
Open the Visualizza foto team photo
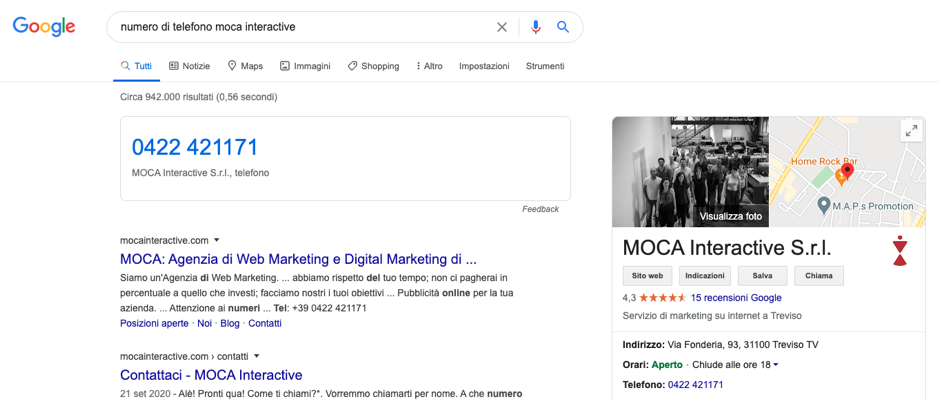click(x=690, y=172)
